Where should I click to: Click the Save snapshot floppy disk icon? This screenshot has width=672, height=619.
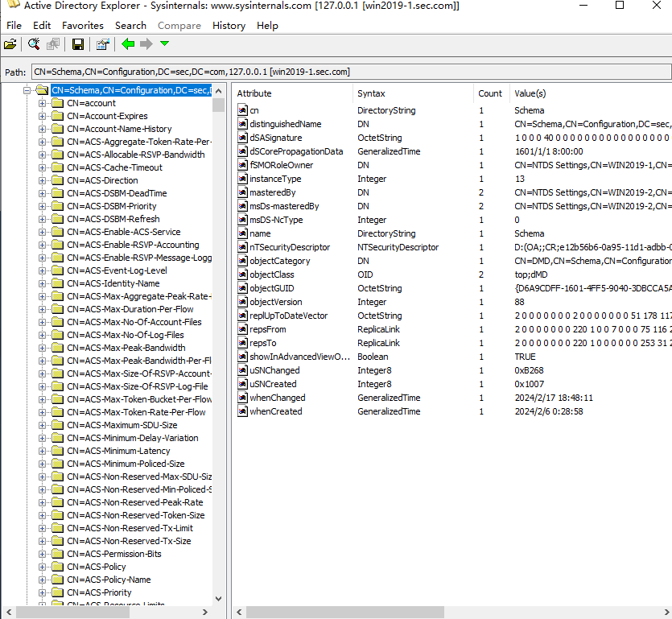click(78, 44)
